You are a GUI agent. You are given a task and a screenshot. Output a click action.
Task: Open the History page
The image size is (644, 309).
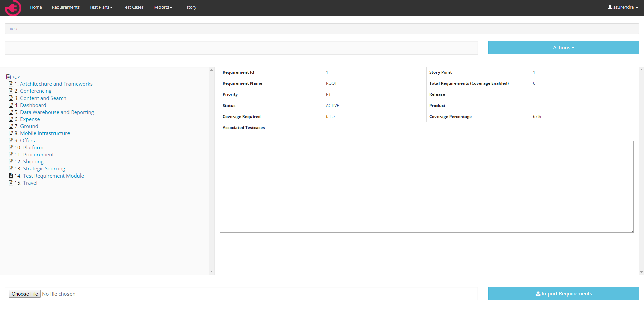[x=189, y=7]
